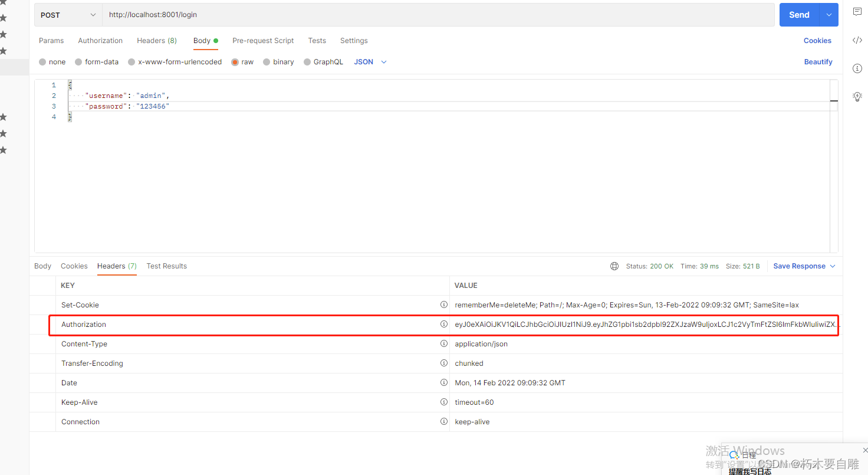
Task: Click info icon on Set-Cookie row
Action: (x=444, y=304)
